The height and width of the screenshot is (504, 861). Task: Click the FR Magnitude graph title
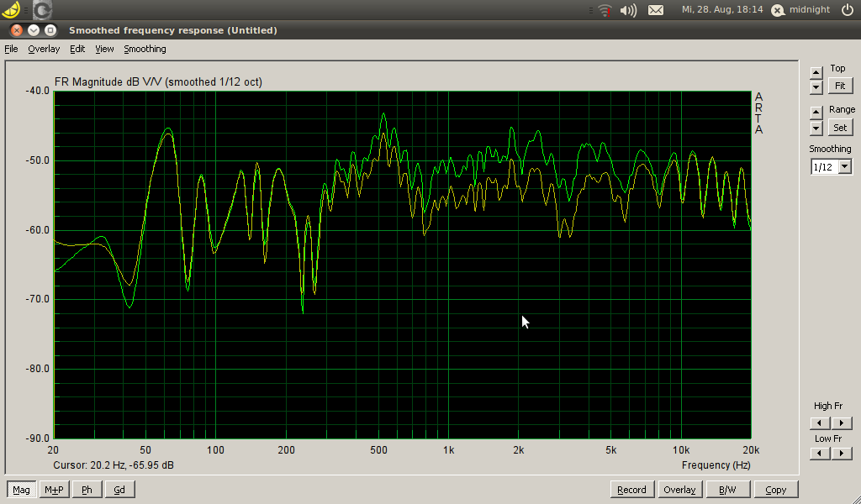[158, 81]
